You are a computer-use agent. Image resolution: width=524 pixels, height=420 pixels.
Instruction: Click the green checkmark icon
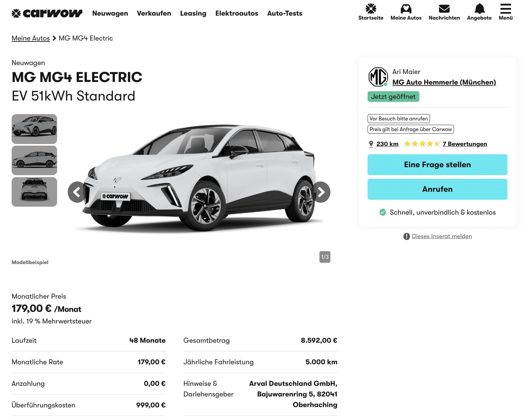pyautogui.click(x=383, y=212)
